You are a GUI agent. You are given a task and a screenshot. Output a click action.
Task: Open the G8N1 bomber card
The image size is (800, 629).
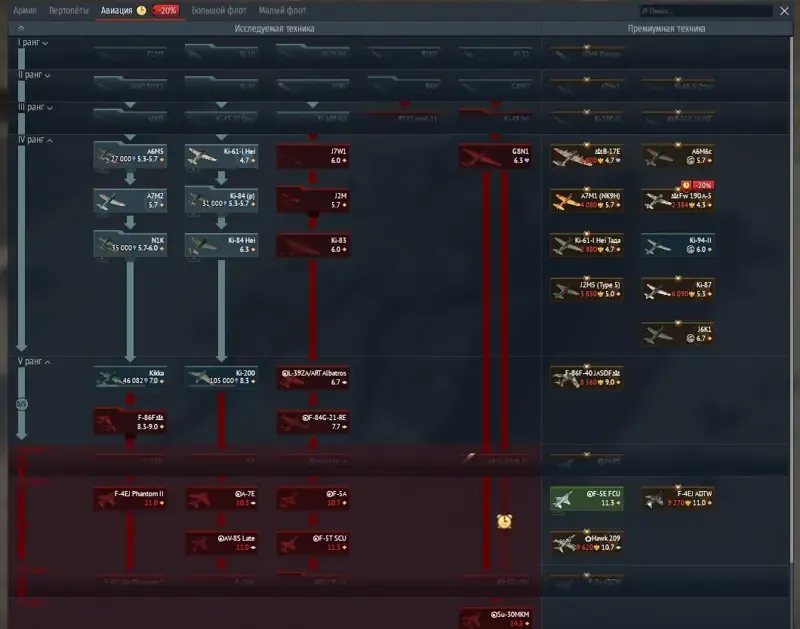(495, 156)
